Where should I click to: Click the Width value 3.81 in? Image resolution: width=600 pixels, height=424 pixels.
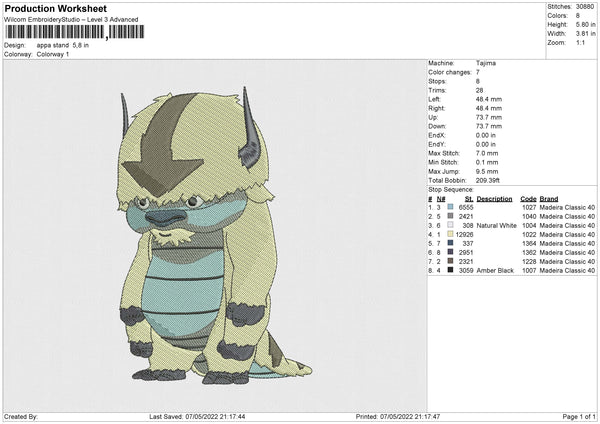(585, 34)
